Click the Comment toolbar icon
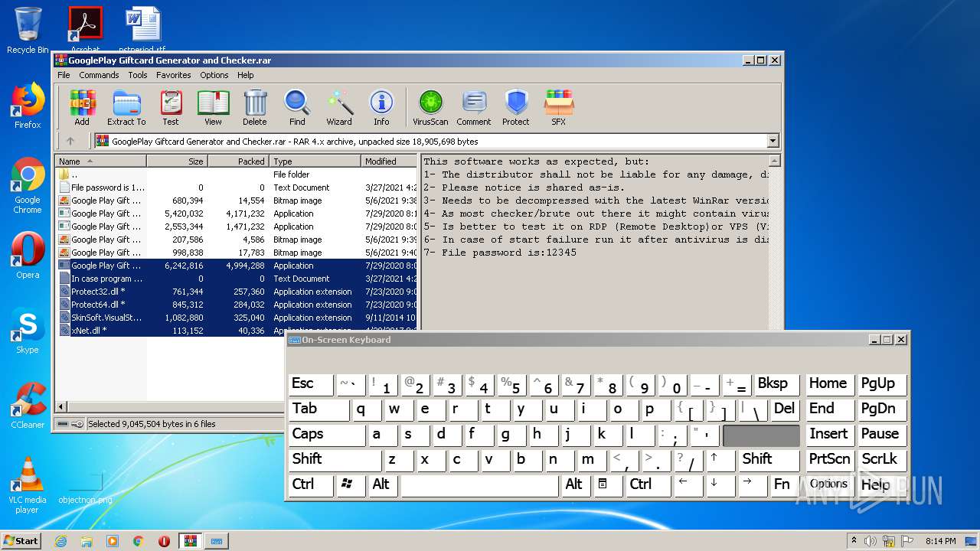 pyautogui.click(x=474, y=107)
